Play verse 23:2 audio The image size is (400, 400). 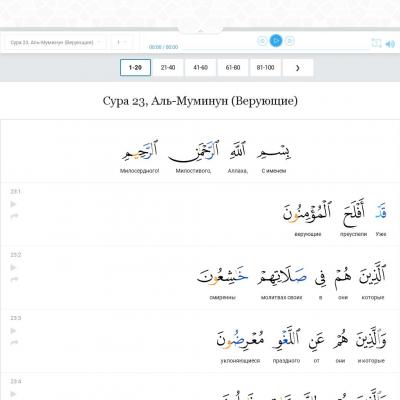[13, 267]
